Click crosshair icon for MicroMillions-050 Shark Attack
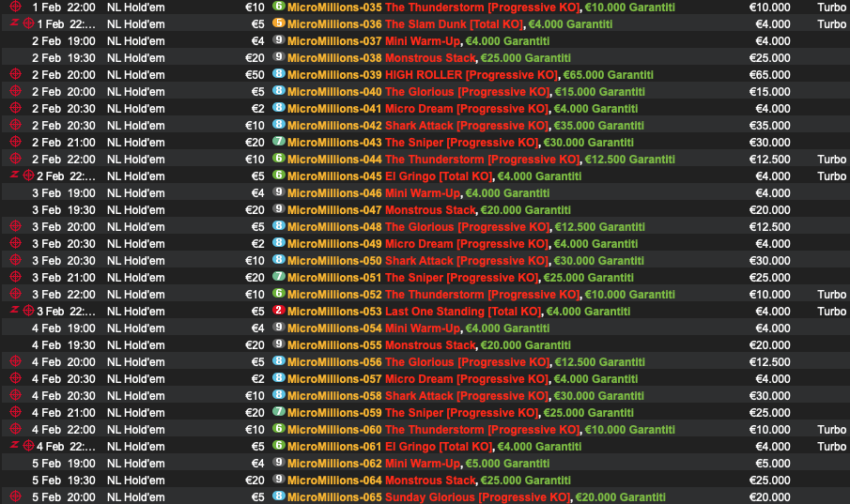850x504 pixels. click(x=16, y=260)
